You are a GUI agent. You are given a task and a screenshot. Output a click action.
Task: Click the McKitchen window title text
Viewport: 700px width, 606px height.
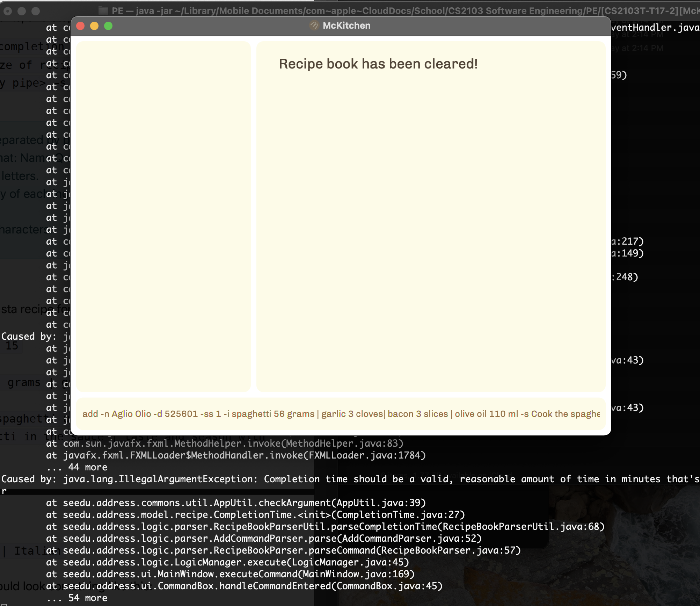[x=346, y=26]
